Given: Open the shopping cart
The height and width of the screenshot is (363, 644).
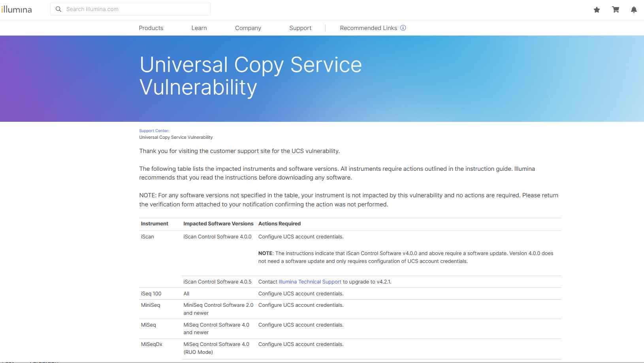Looking at the screenshot, I should 616,10.
